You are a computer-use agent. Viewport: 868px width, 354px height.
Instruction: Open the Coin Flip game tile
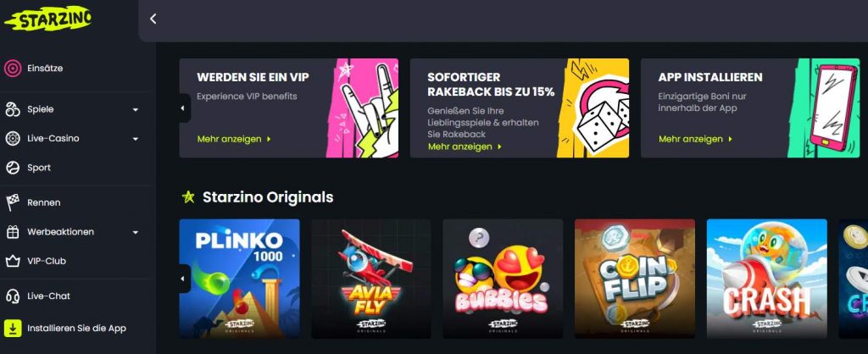pyautogui.click(x=635, y=279)
